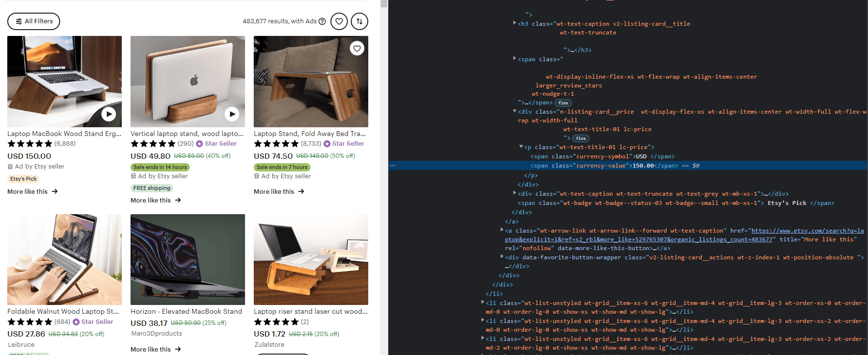Open Foldable Walnut Wood Laptop Stand image

[65, 259]
